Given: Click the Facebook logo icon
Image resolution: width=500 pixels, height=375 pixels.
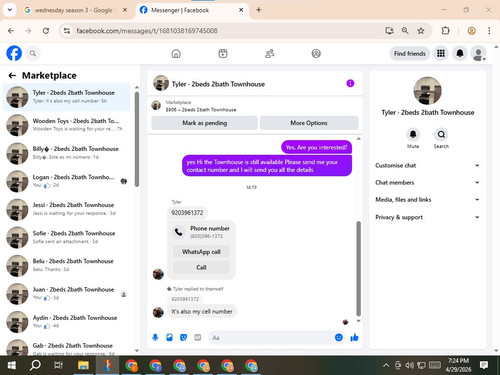Looking at the screenshot, I should pyautogui.click(x=14, y=53).
